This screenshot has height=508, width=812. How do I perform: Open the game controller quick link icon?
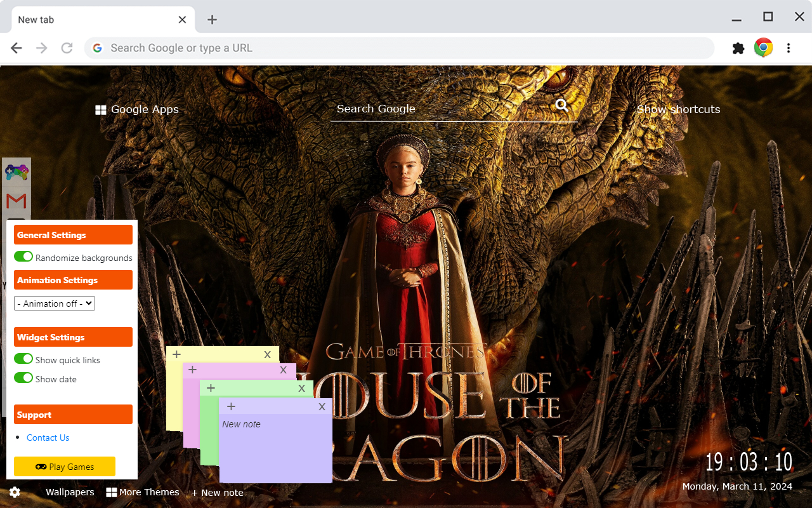16,171
